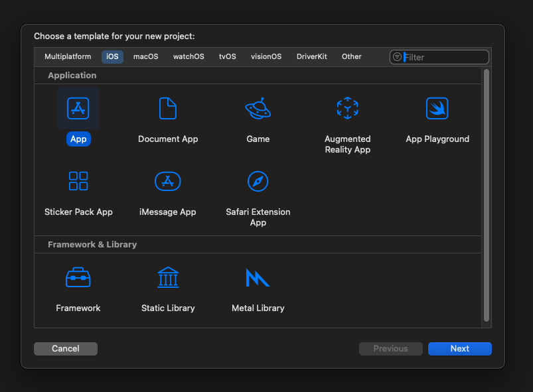Choose the Sticker Pack App icon

pyautogui.click(x=78, y=181)
